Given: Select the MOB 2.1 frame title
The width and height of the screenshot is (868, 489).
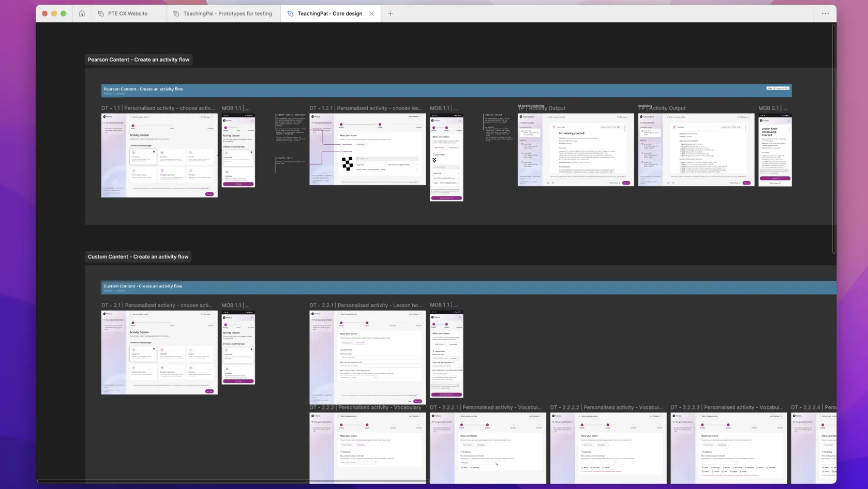Looking at the screenshot, I should tap(773, 109).
